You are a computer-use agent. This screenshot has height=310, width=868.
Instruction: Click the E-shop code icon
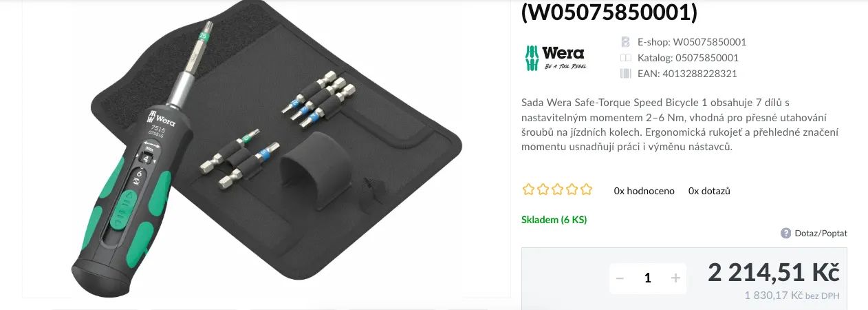(625, 41)
